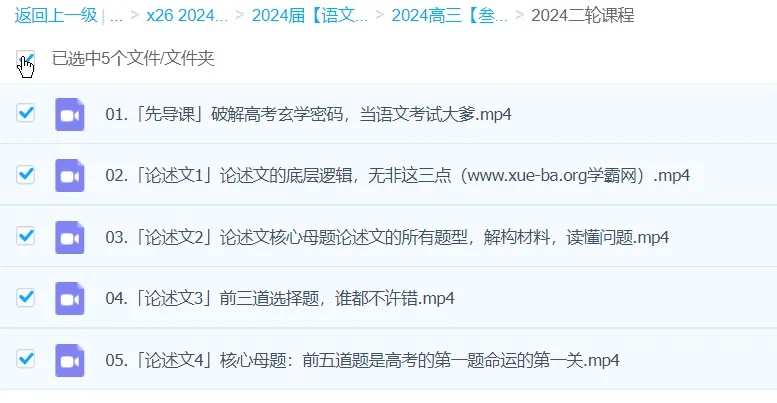Uncheck the 03 论述文2 file checkbox

tap(26, 236)
